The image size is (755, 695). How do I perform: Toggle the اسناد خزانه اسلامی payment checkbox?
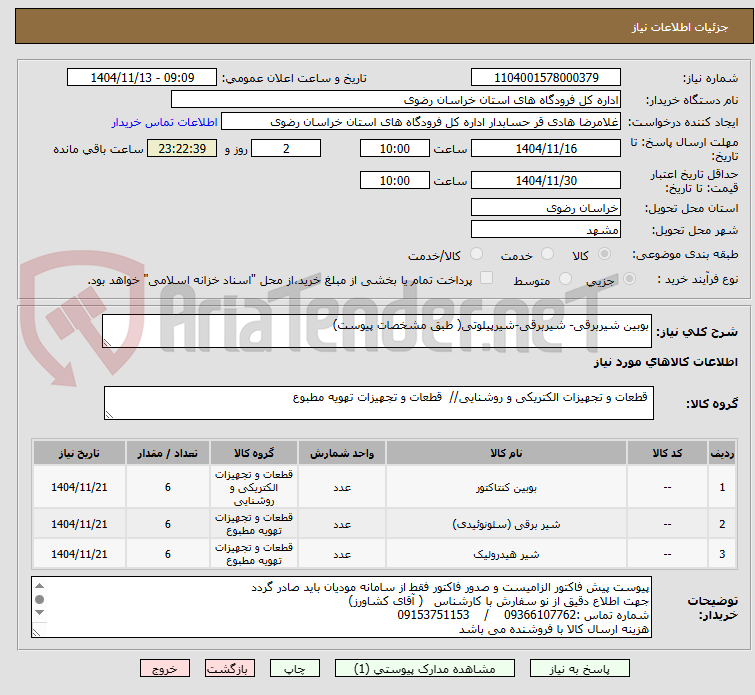487,278
